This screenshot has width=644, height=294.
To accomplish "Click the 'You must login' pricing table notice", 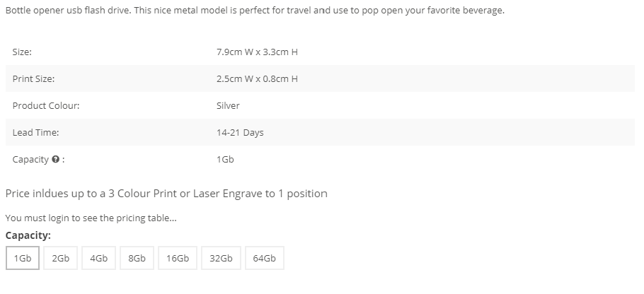I will (x=91, y=218).
